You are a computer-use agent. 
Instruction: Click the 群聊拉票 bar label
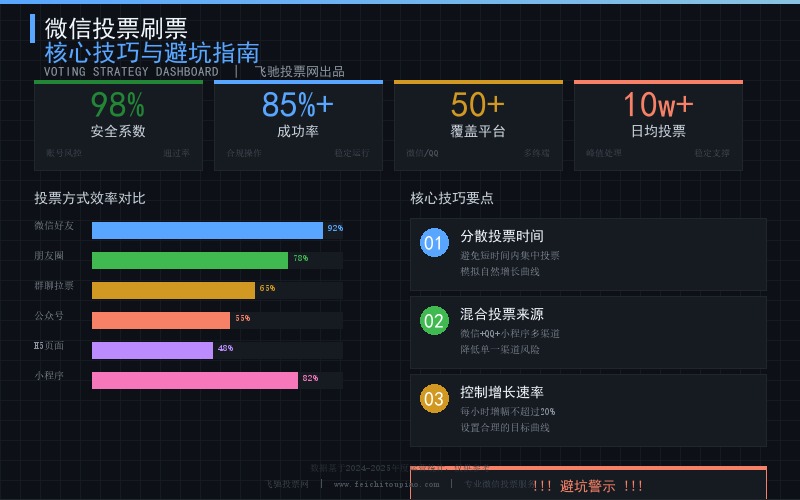pos(54,286)
